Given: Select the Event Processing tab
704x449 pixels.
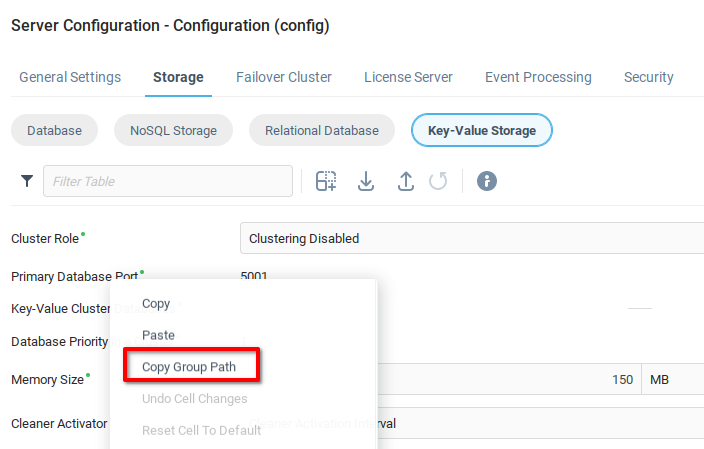Looking at the screenshot, I should [x=538, y=77].
